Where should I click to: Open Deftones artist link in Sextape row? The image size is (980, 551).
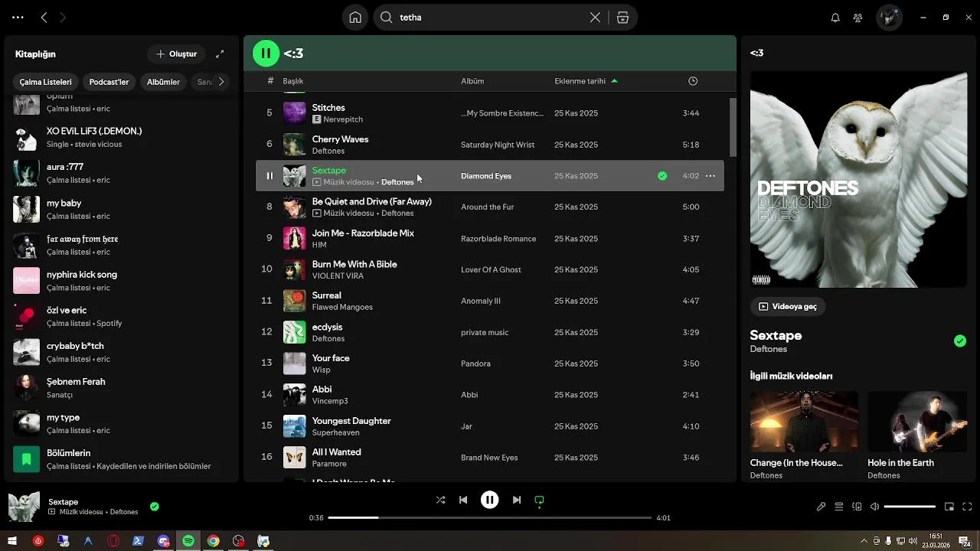(397, 182)
